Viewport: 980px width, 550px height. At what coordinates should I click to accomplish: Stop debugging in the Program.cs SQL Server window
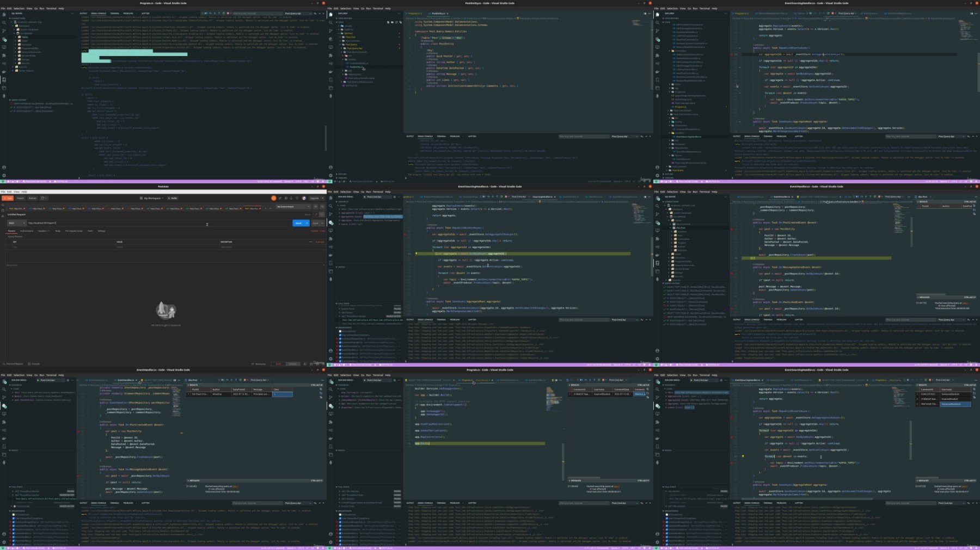click(x=228, y=13)
